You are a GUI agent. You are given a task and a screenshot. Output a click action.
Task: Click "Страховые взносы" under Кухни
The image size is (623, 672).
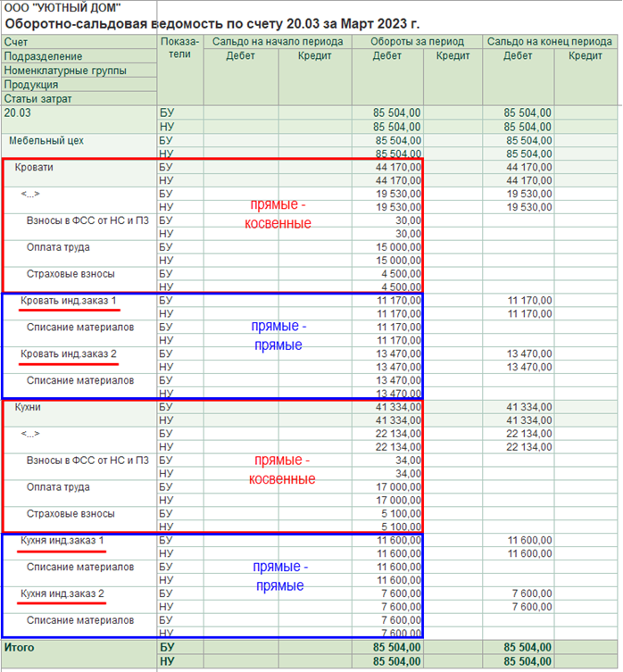pyautogui.click(x=71, y=513)
